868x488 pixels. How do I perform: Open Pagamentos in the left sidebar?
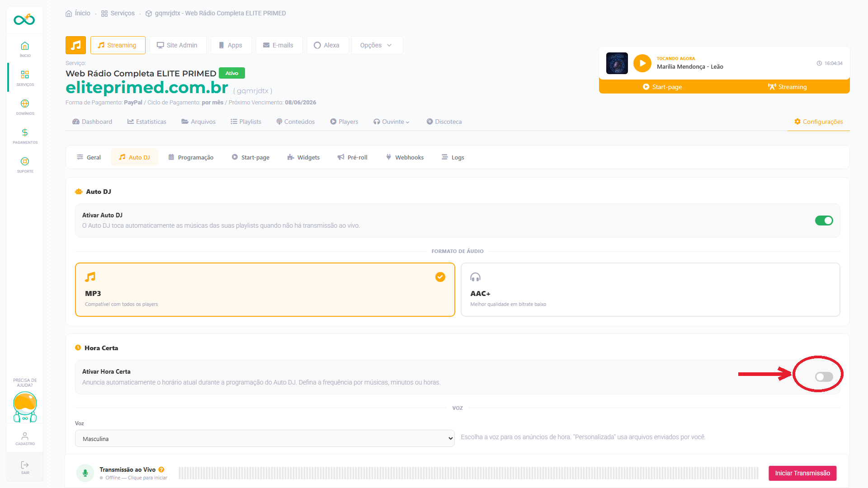coord(25,136)
